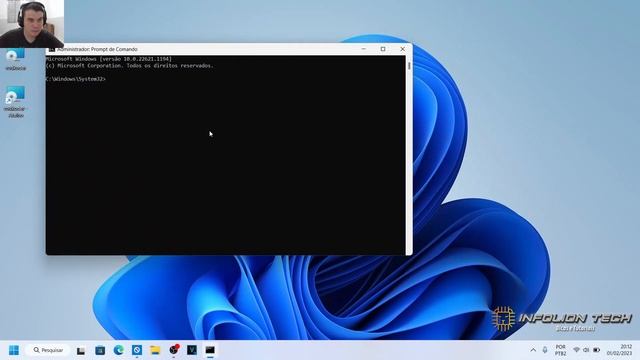Image resolution: width=640 pixels, height=360 pixels.
Task: Select the Command Prompt icon in taskbar
Action: pyautogui.click(x=210, y=350)
